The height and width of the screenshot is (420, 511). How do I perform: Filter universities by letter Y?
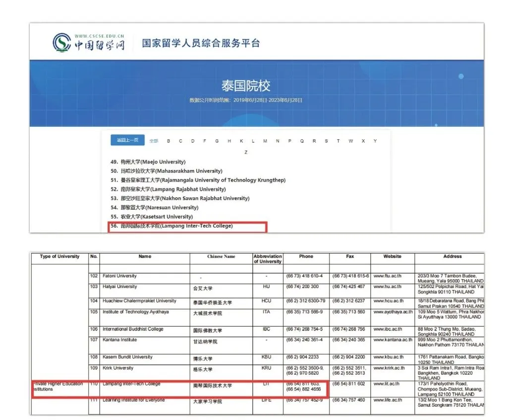375,141
